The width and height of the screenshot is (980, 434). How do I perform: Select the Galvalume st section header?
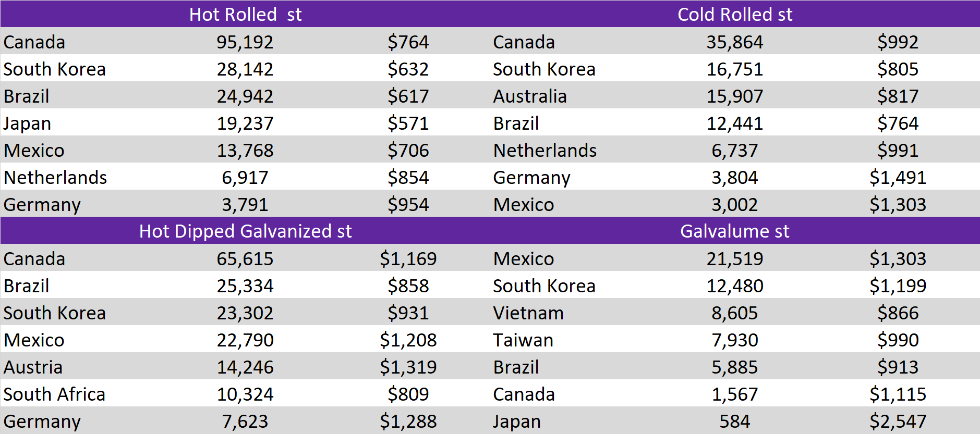pos(734,231)
